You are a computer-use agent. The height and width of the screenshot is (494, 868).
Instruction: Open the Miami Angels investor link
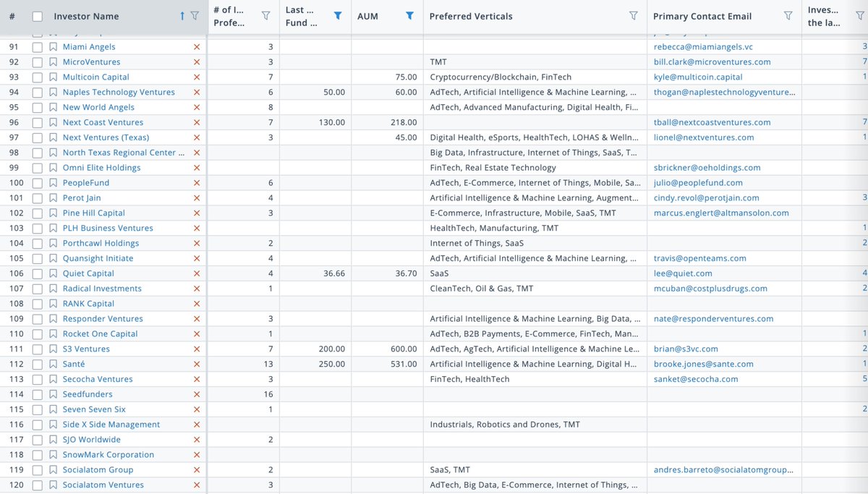click(89, 47)
